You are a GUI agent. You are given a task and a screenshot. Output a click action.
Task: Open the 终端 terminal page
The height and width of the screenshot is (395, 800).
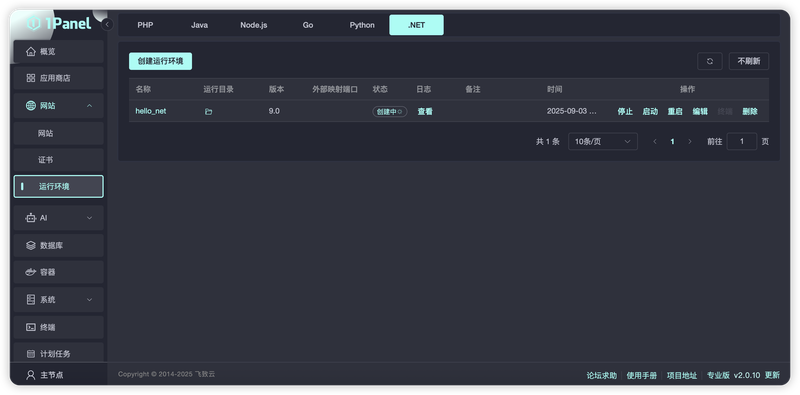click(x=59, y=327)
